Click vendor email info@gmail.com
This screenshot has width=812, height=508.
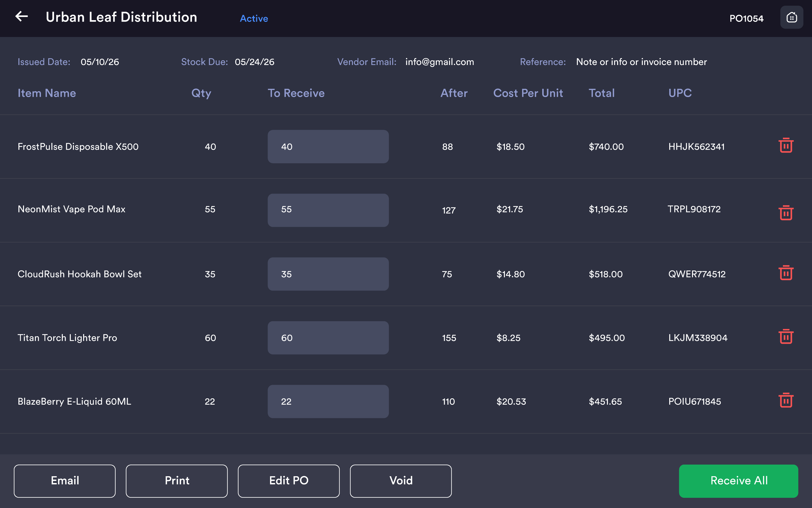pos(440,62)
